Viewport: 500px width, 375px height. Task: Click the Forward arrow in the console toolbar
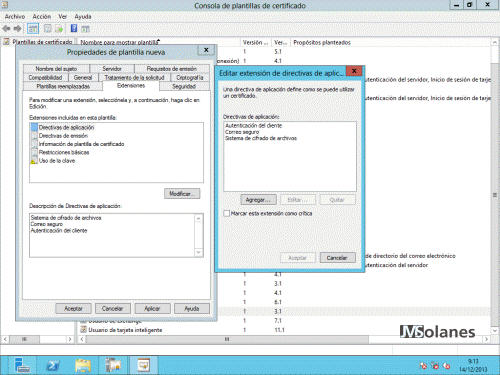[x=17, y=29]
